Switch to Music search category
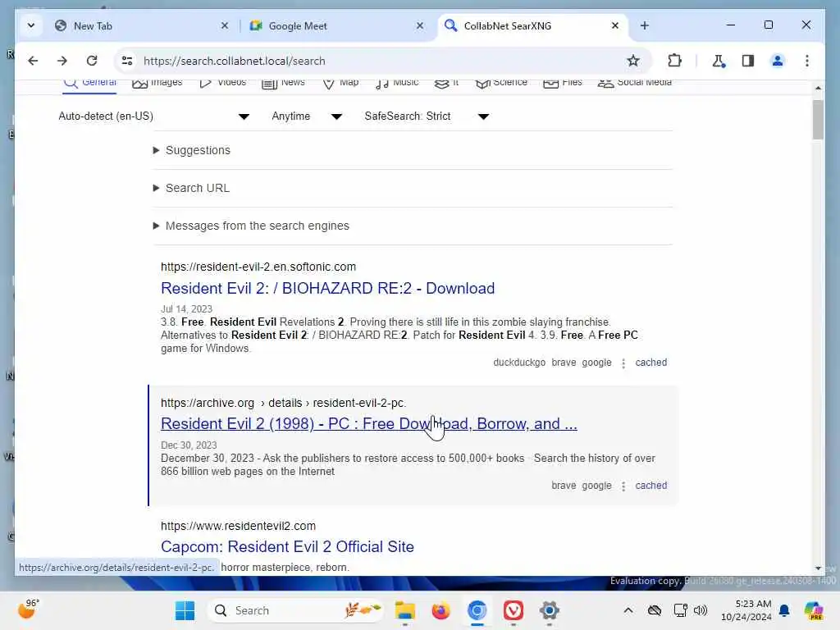This screenshot has height=630, width=840. [397, 83]
